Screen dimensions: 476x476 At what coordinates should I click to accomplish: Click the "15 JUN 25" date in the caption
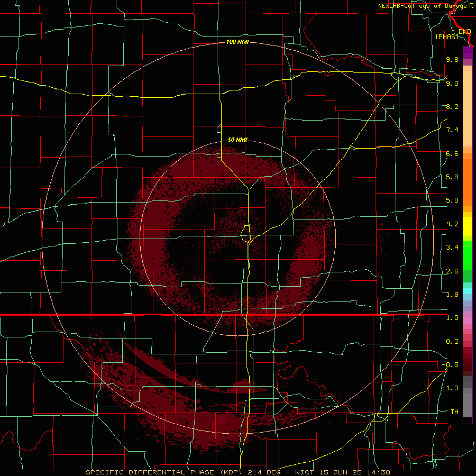pyautogui.click(x=341, y=472)
